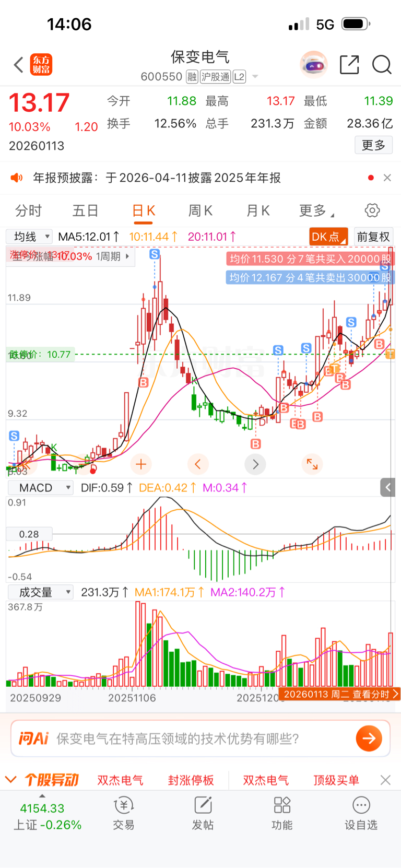Tap the back arrow icon
This screenshot has width=401, height=868.
click(19, 65)
